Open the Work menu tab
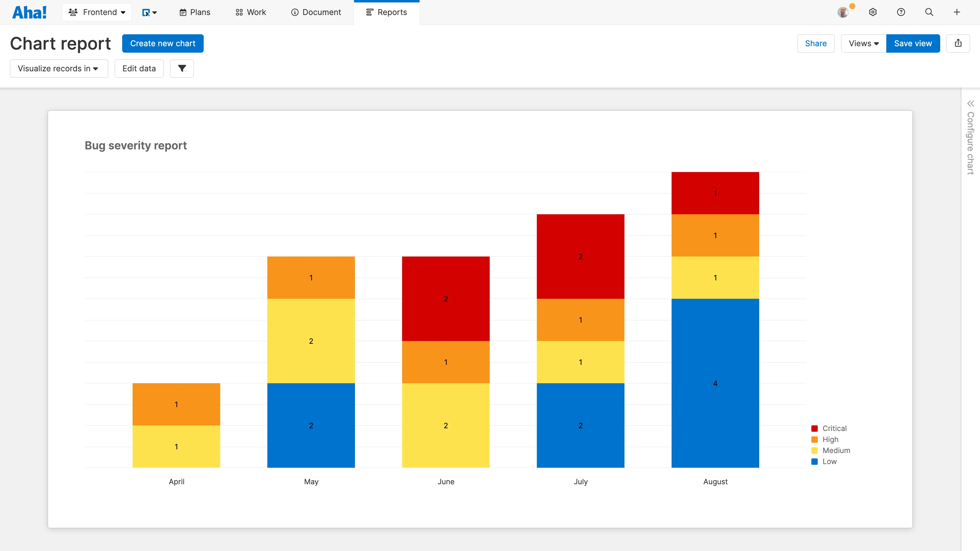The height and width of the screenshot is (551, 980). pyautogui.click(x=251, y=12)
